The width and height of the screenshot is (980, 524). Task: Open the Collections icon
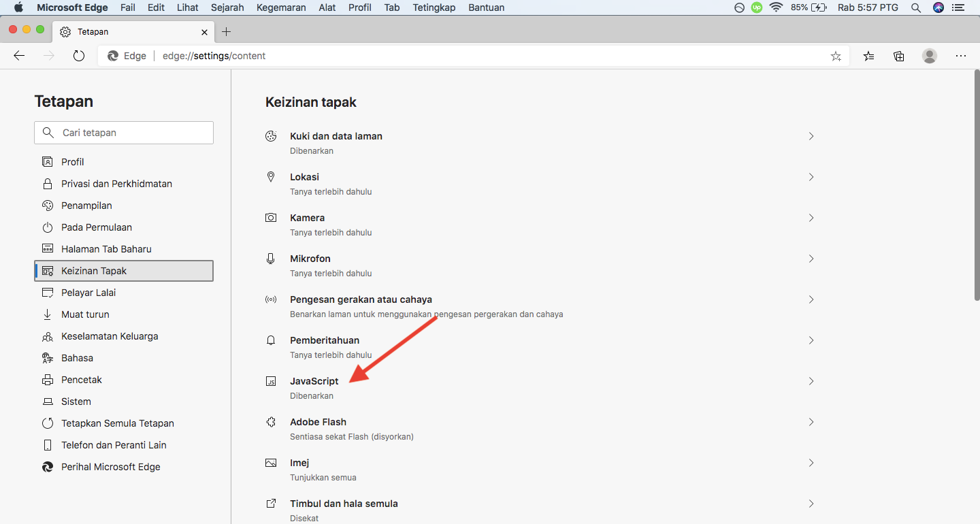(899, 56)
